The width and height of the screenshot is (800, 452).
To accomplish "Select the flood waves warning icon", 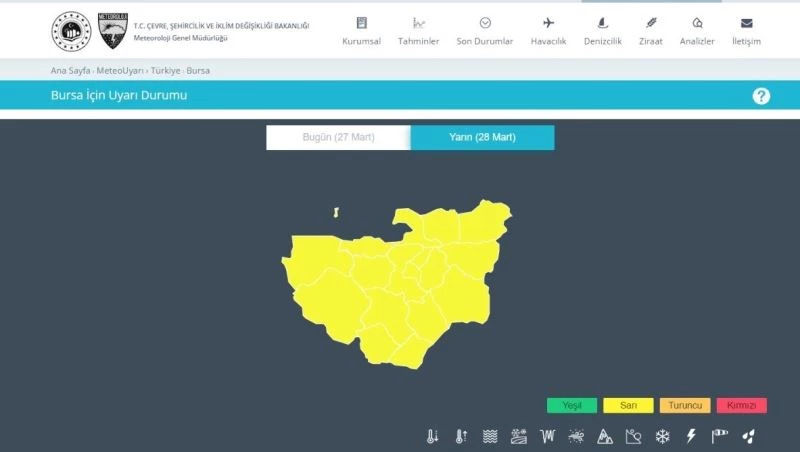I will [x=490, y=436].
